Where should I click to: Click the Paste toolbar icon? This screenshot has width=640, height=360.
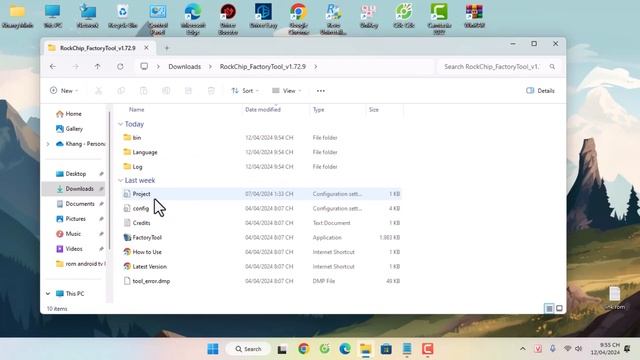[x=143, y=91]
